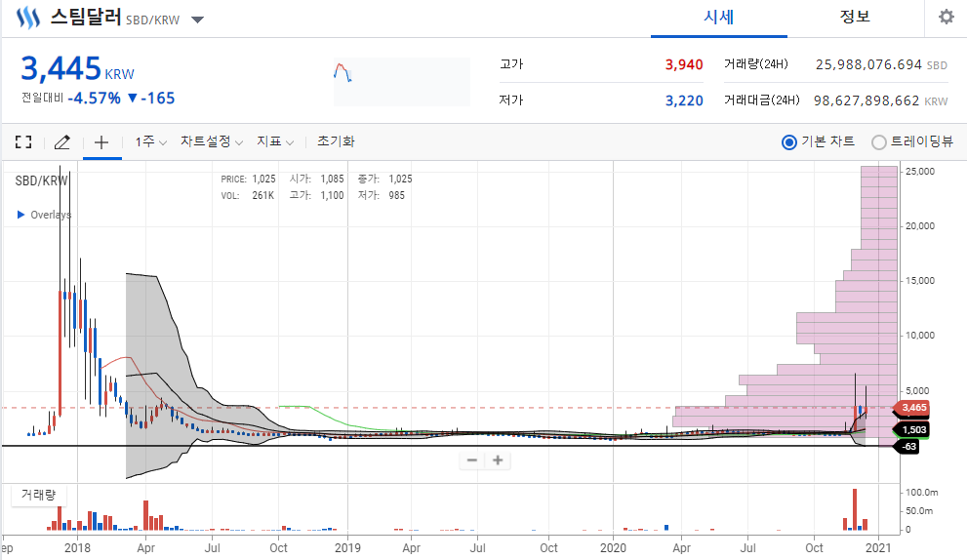Click the 25,000 price axis label

click(x=919, y=172)
